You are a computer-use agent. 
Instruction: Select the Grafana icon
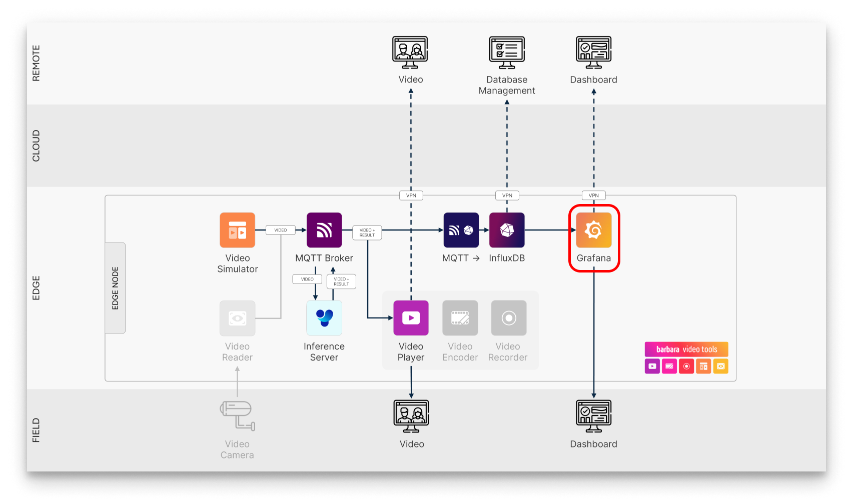tap(594, 230)
